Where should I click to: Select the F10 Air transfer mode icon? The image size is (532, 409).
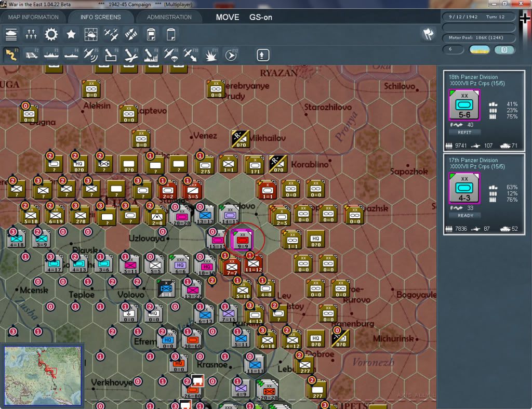coord(191,55)
